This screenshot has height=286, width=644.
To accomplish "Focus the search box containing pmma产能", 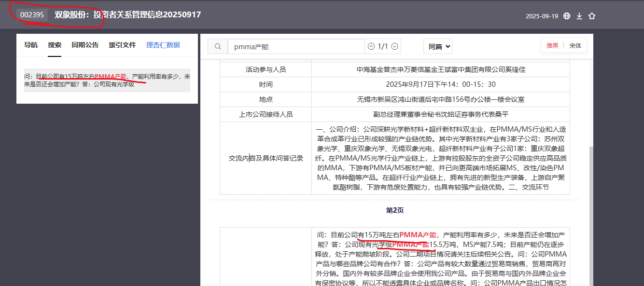I will tap(296, 46).
